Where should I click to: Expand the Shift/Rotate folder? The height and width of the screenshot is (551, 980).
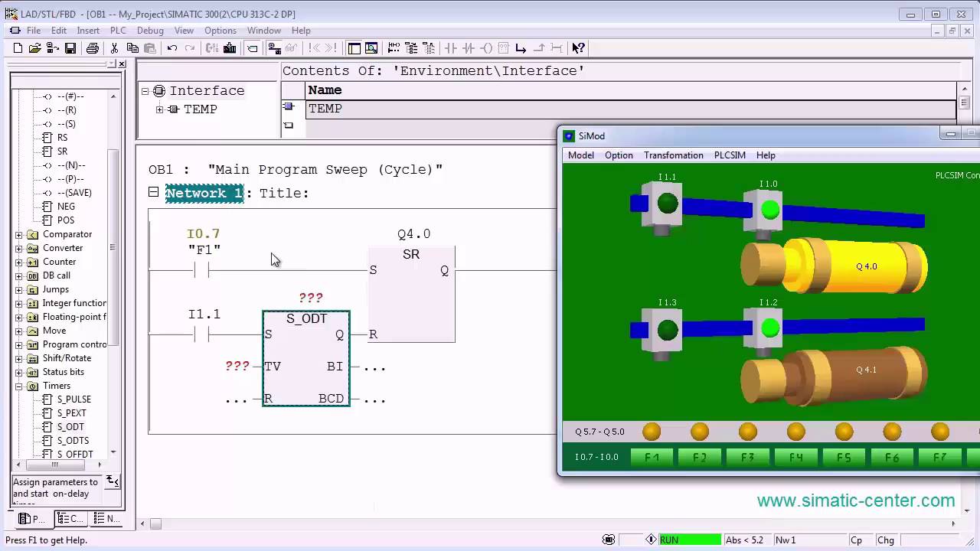point(19,359)
